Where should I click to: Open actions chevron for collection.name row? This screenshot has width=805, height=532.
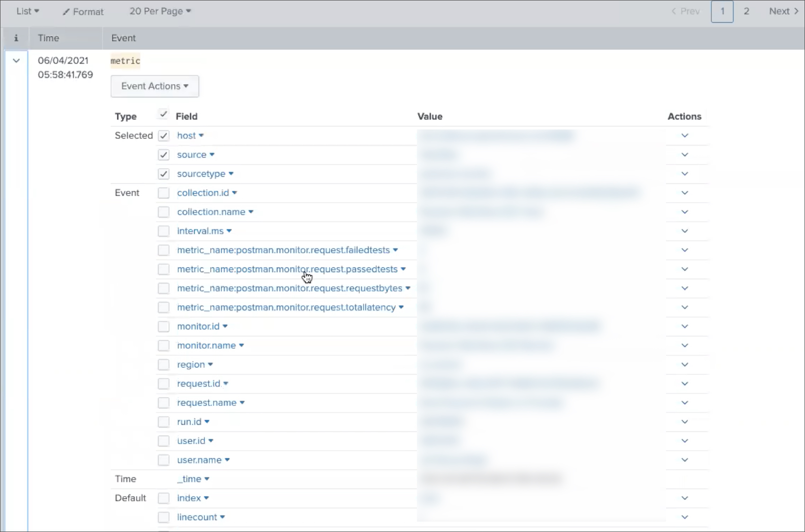point(684,212)
